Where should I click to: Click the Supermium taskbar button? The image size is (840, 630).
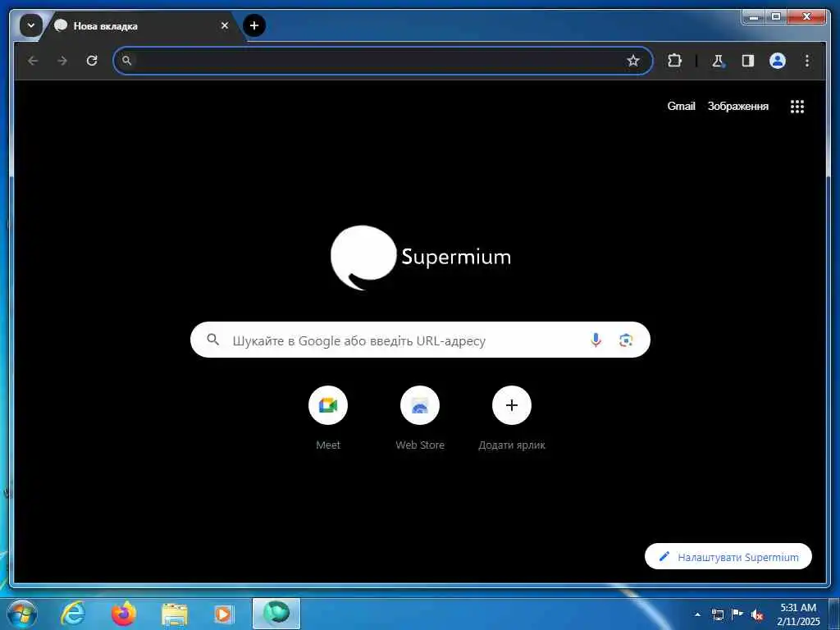[276, 614]
